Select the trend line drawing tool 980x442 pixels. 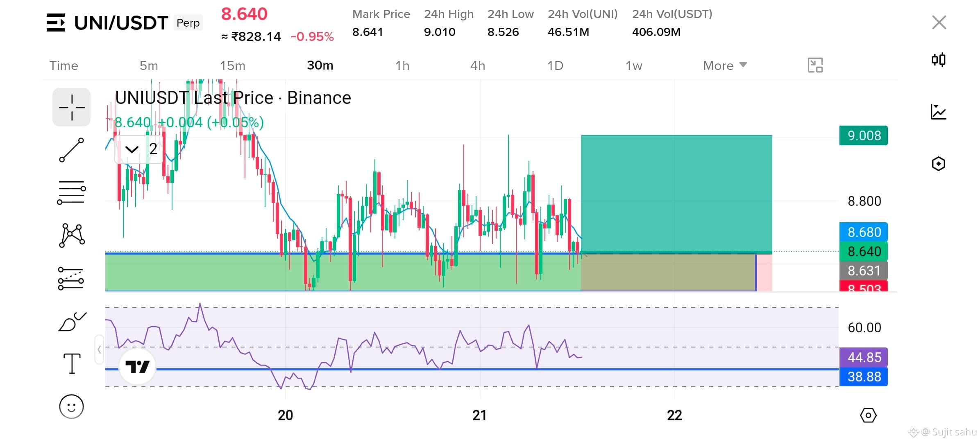[72, 150]
